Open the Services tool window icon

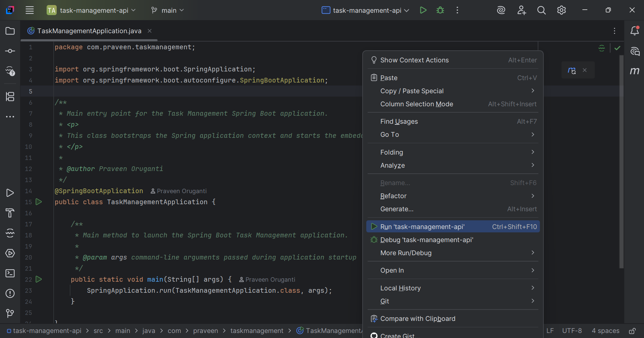pyautogui.click(x=10, y=253)
